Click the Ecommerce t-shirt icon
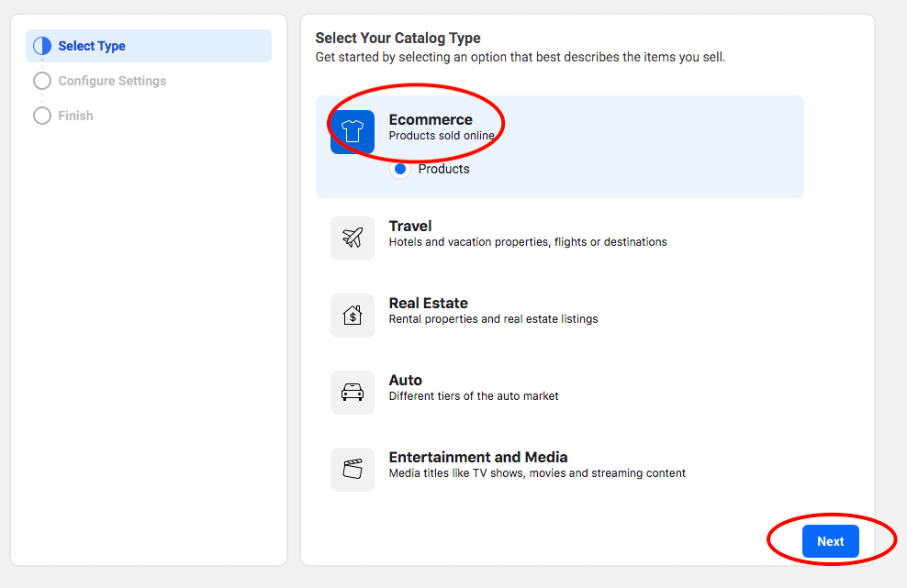 click(353, 132)
